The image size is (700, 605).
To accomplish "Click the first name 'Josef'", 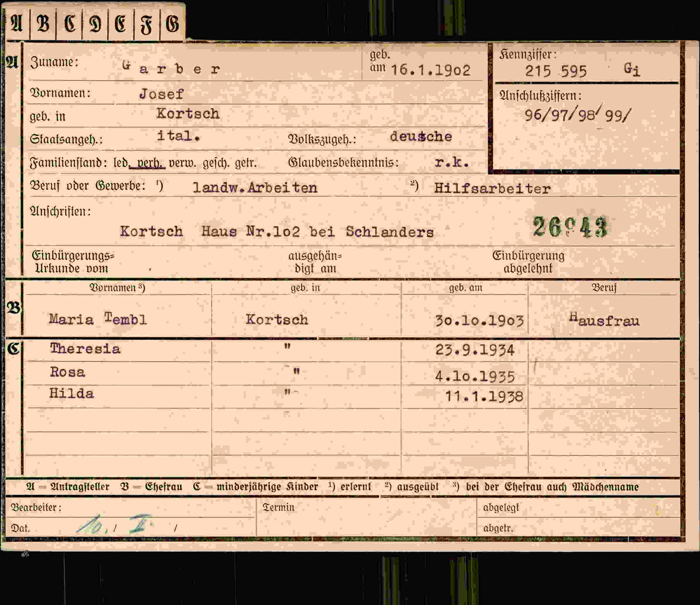I will pos(161,94).
